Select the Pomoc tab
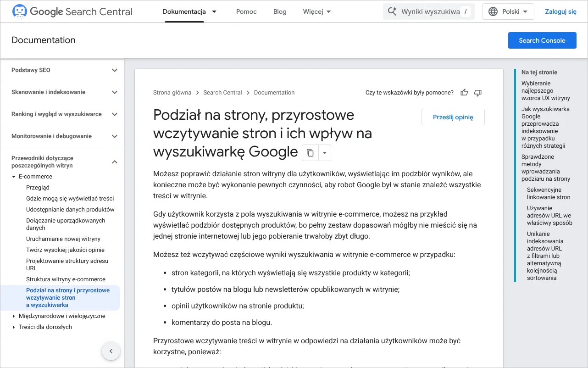Viewport: 588px width, 368px height. coord(246,11)
